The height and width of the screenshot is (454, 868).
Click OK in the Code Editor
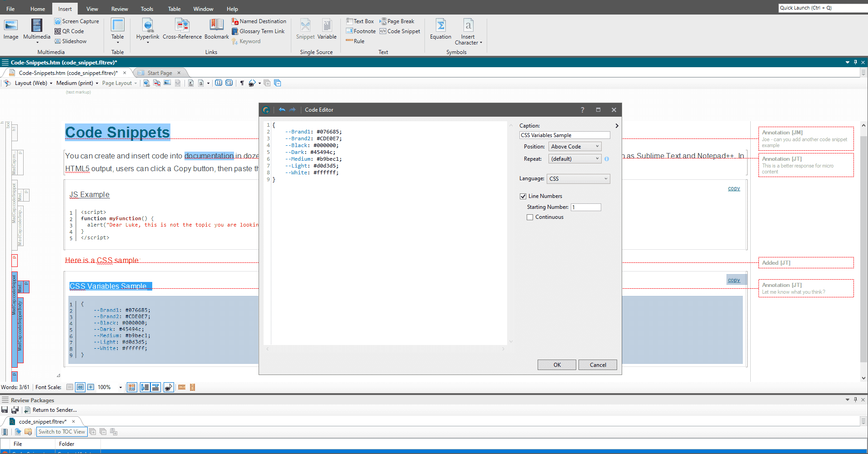point(557,365)
